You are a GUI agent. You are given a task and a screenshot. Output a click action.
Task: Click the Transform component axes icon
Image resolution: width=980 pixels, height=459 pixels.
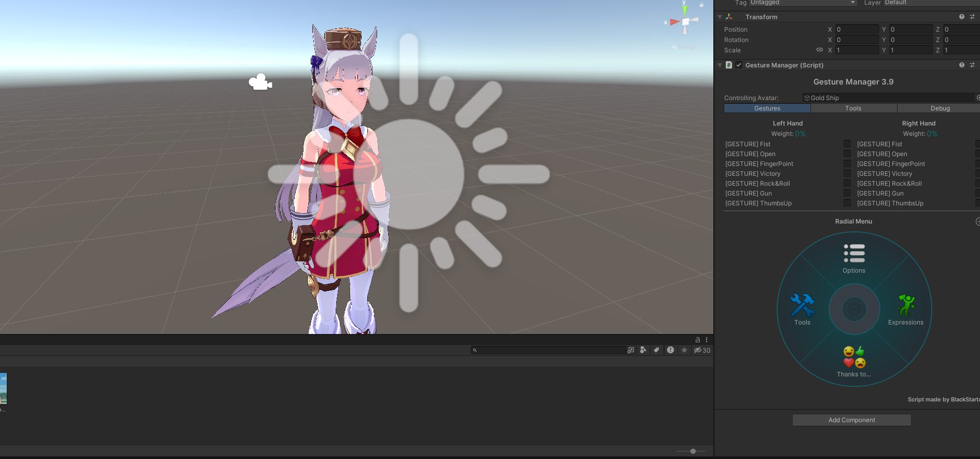click(729, 17)
